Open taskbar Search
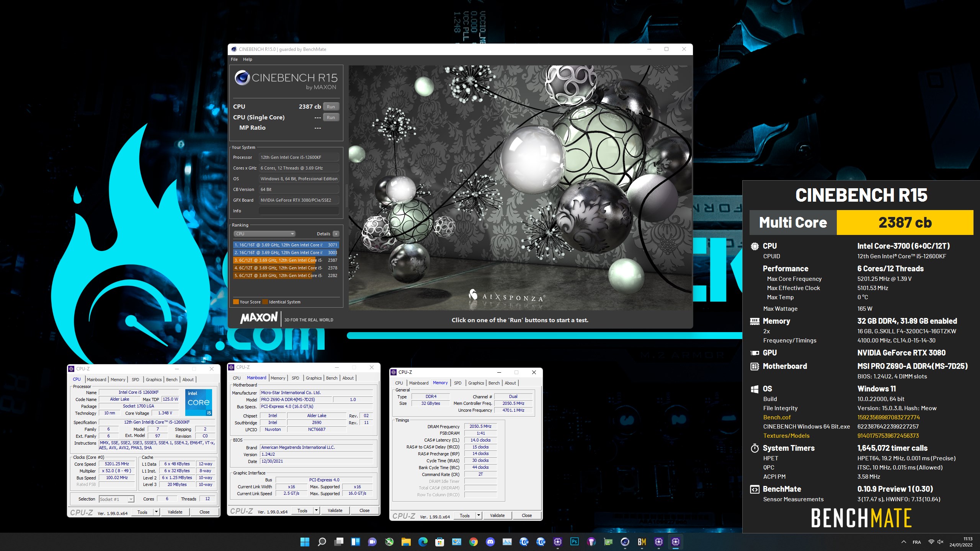This screenshot has width=980, height=551. pyautogui.click(x=322, y=542)
